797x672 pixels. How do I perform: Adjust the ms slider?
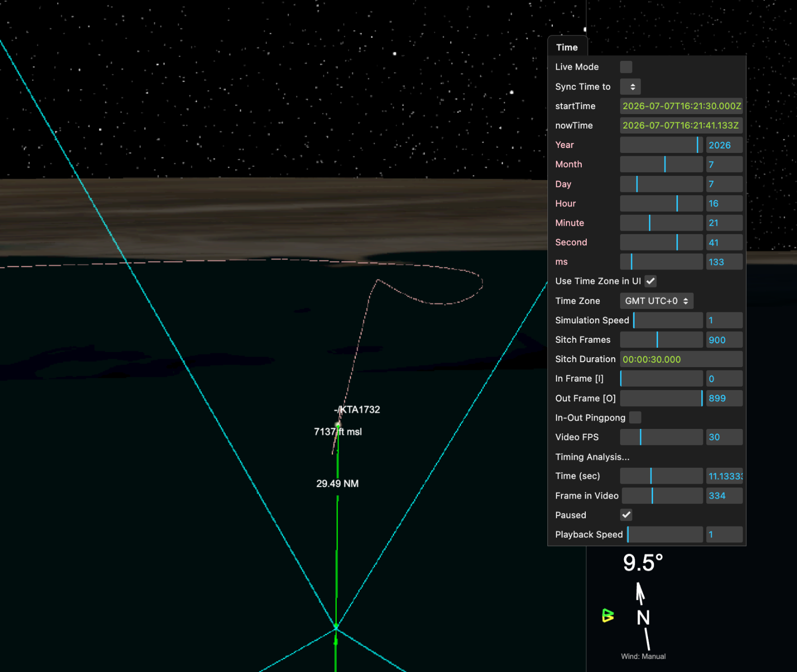[662, 262]
